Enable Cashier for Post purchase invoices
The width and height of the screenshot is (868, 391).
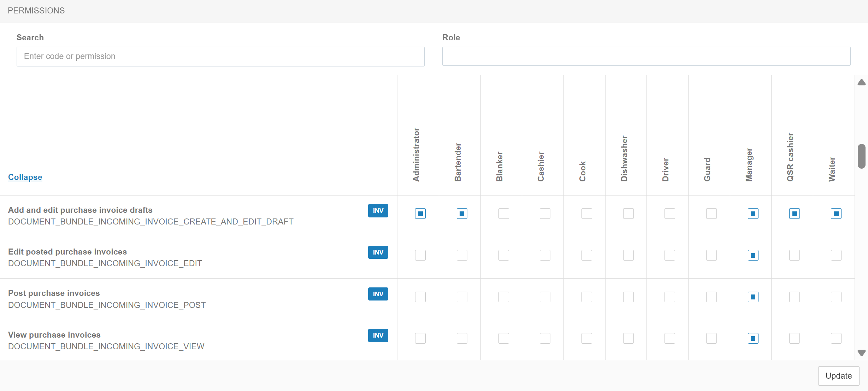545,297
